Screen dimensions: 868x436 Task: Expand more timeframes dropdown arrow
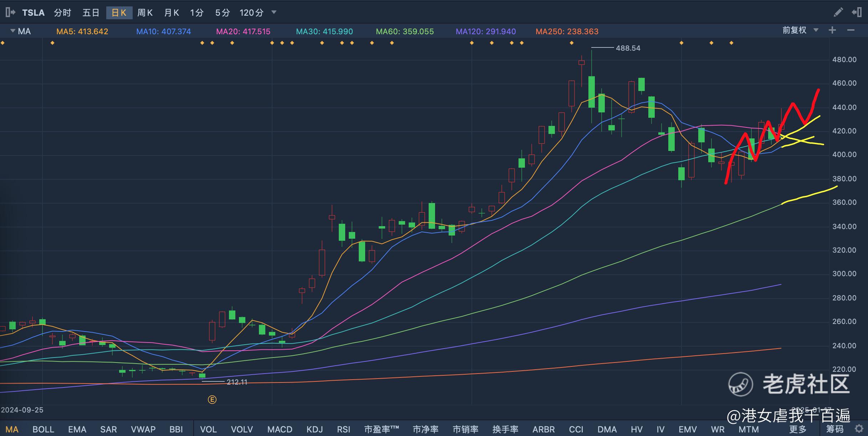274,12
